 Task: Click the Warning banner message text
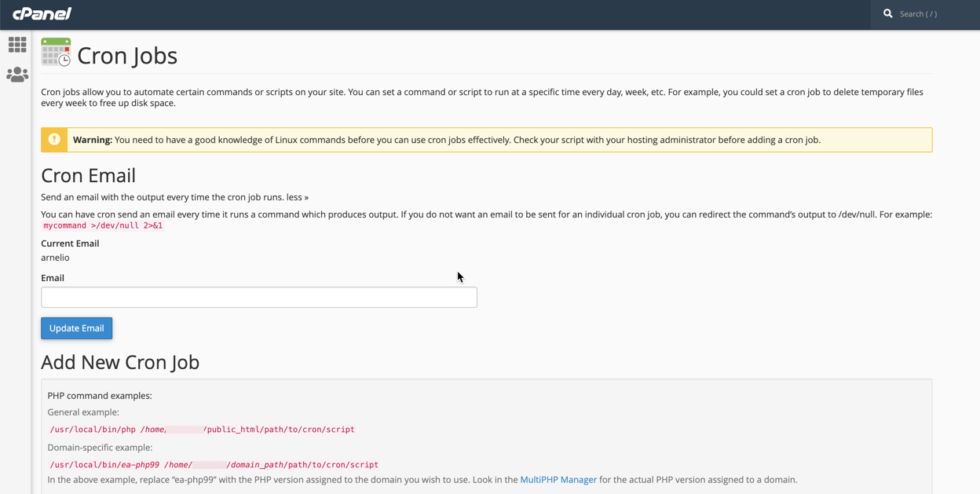tap(467, 140)
